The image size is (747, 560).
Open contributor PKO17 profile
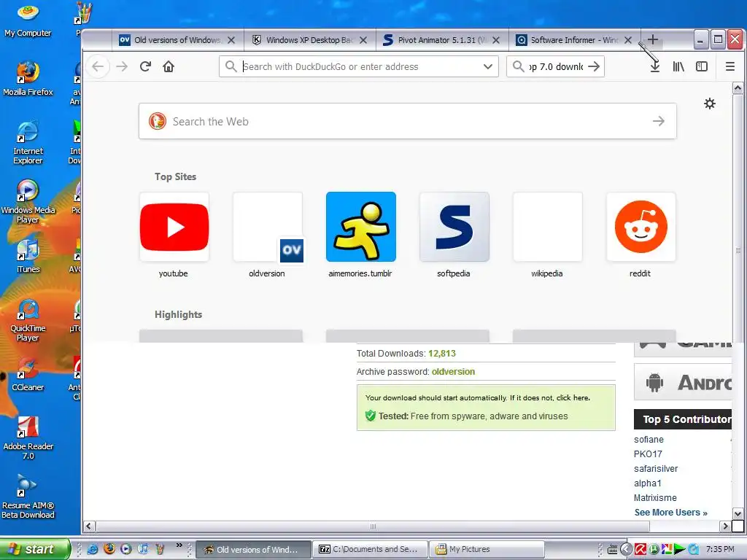click(x=648, y=454)
